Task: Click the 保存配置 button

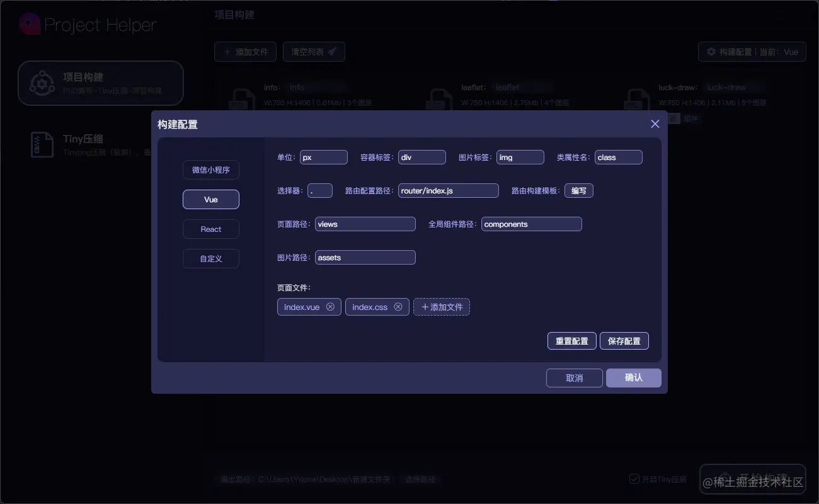Action: point(624,341)
